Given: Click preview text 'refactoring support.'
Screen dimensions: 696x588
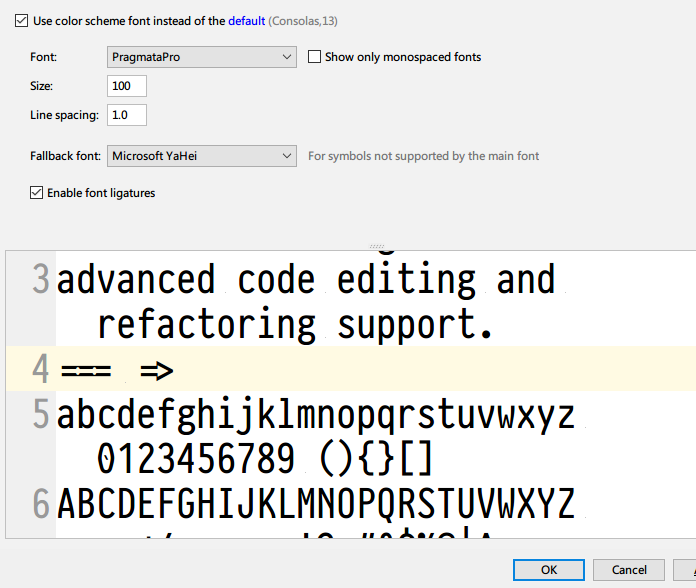Looking at the screenshot, I should click(295, 325).
